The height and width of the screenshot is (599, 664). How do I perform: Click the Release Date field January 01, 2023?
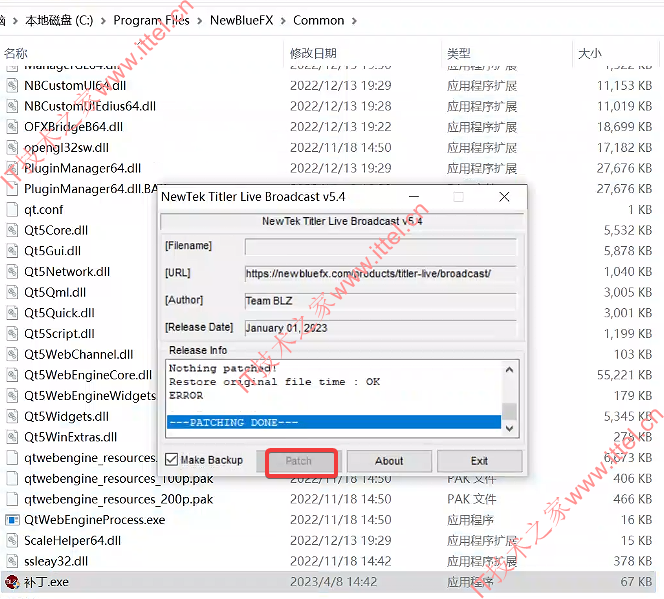[x=380, y=328]
